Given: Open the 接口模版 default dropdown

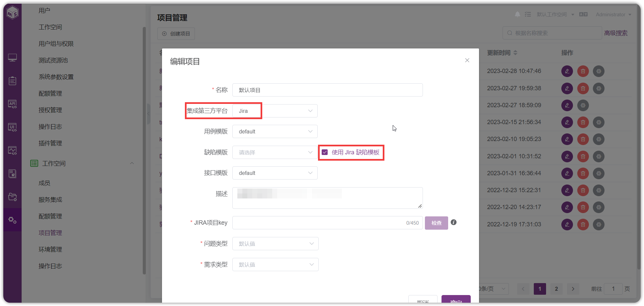Looking at the screenshot, I should 275,173.
